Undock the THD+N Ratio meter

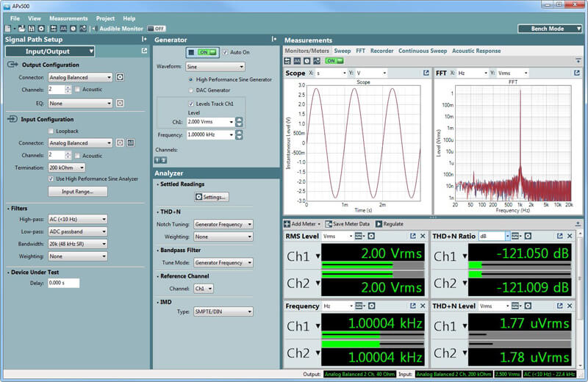(559, 237)
